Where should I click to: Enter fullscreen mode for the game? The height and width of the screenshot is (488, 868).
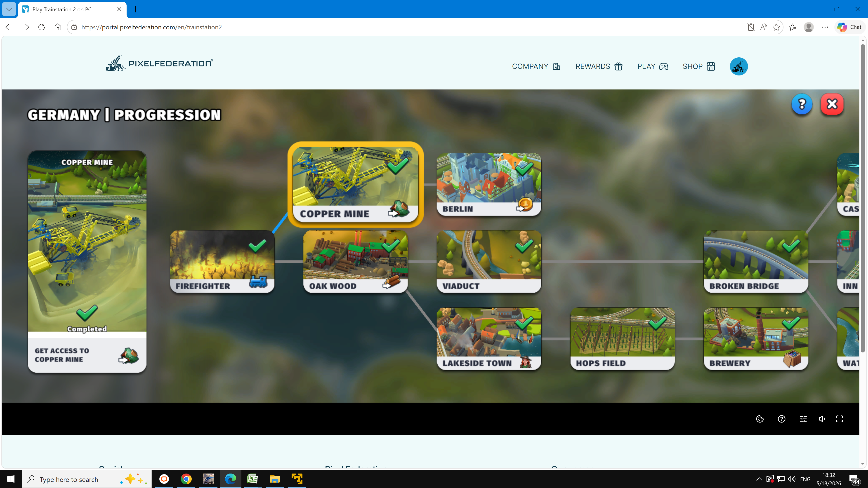click(839, 419)
